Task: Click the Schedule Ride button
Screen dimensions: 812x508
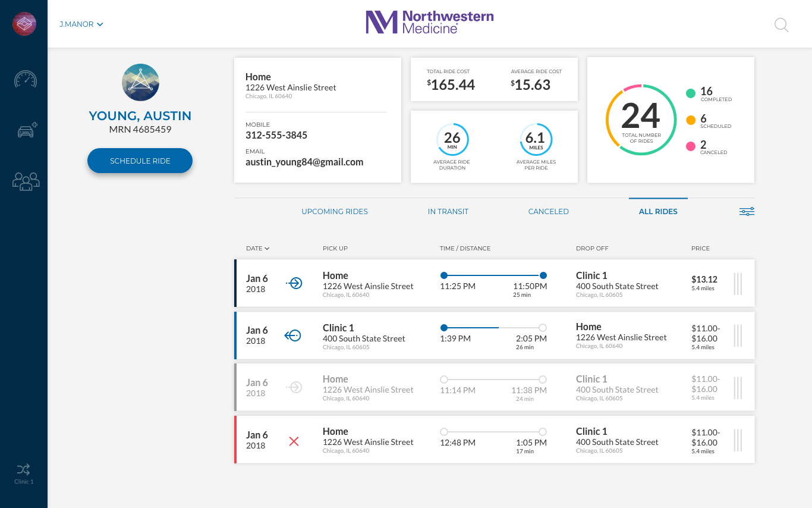Action: point(140,161)
